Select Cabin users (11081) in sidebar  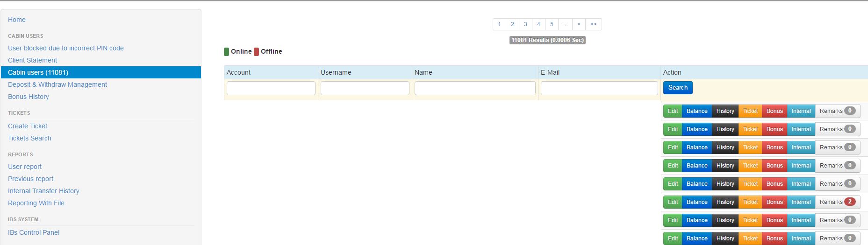click(x=38, y=72)
